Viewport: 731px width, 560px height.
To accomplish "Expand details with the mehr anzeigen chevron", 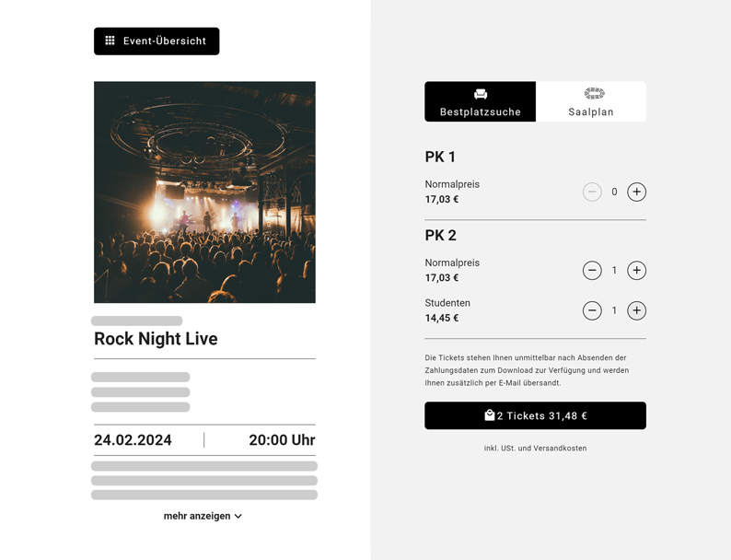I will 238,517.
